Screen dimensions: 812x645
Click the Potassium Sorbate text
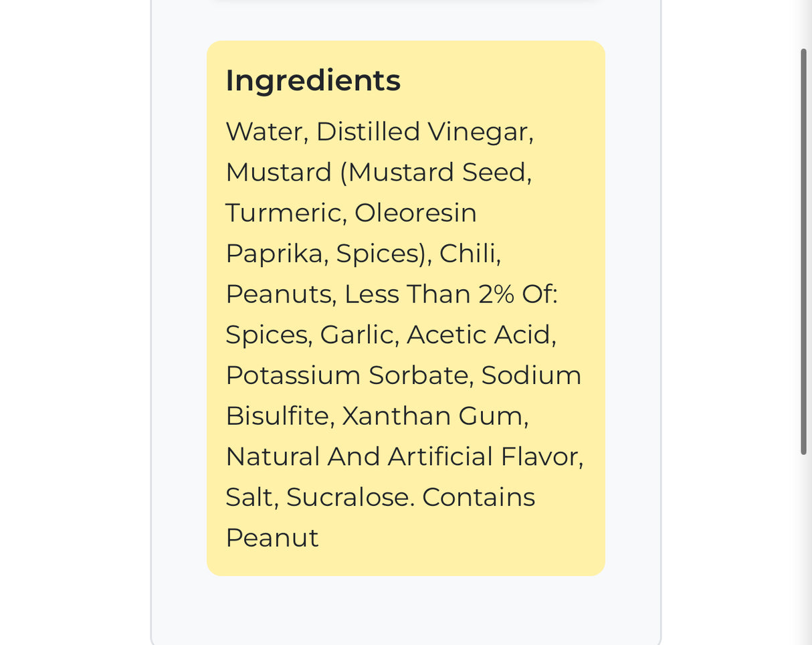tap(348, 375)
